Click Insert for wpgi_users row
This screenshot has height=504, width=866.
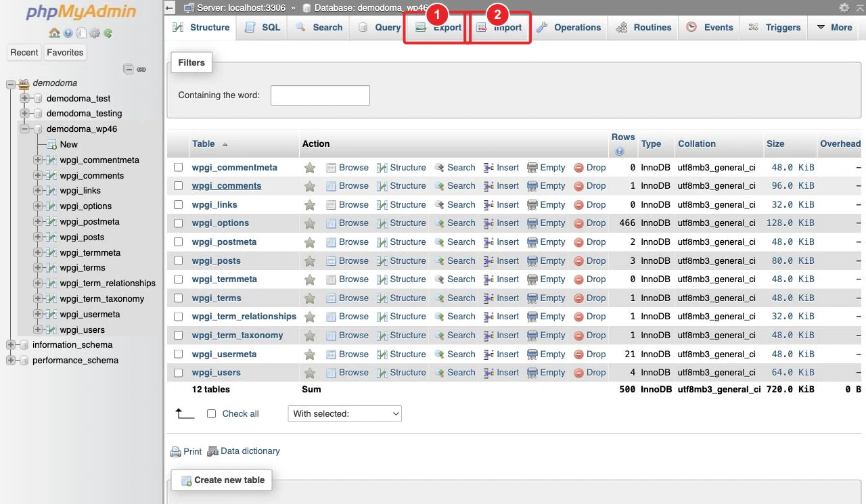tap(501, 373)
